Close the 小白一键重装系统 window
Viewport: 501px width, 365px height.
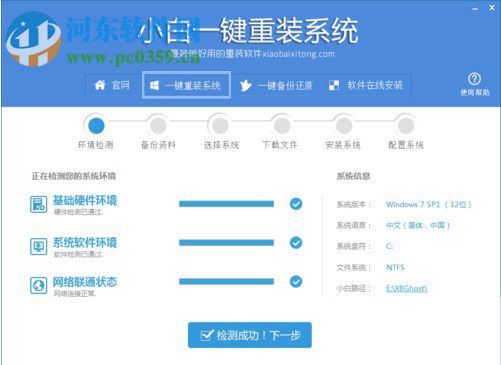[492, 8]
